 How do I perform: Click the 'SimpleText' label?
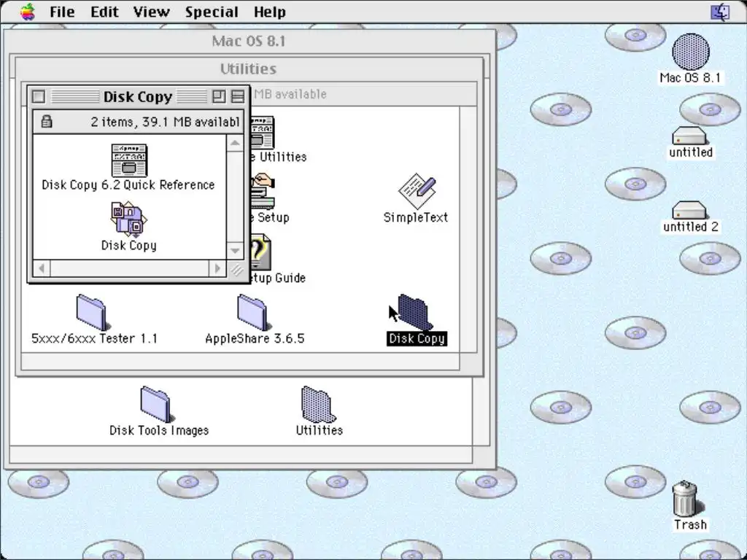416,217
